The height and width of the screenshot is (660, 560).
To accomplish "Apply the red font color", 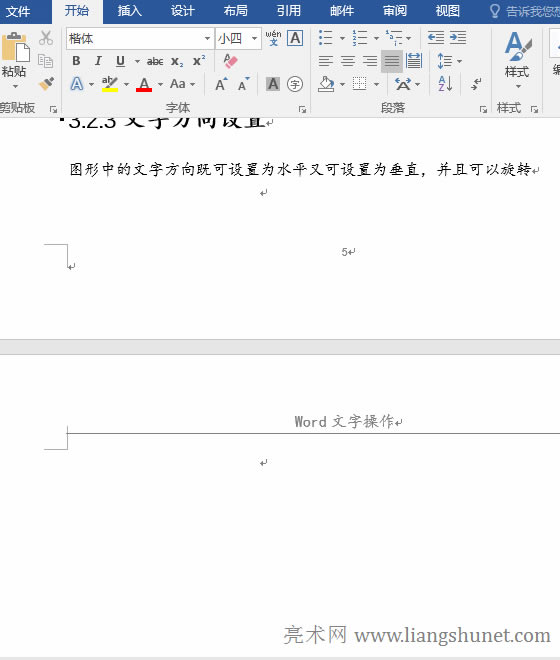I will click(144, 84).
